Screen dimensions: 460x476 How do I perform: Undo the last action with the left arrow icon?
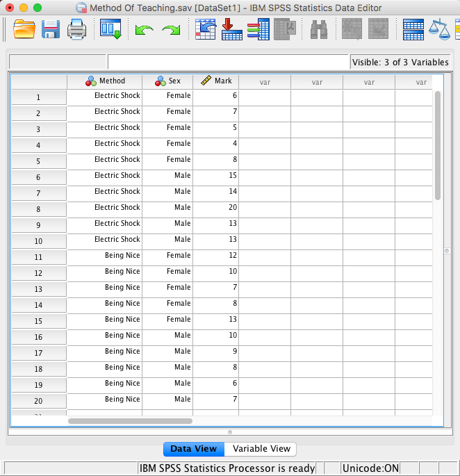[145, 30]
